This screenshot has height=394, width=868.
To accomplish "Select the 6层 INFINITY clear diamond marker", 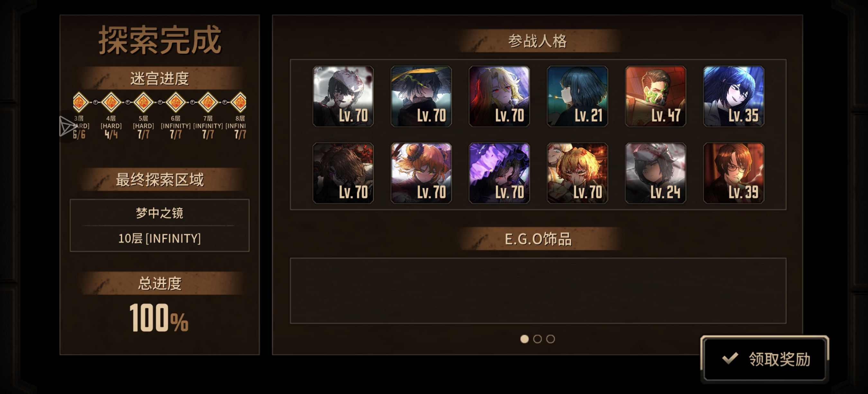I will tap(176, 102).
